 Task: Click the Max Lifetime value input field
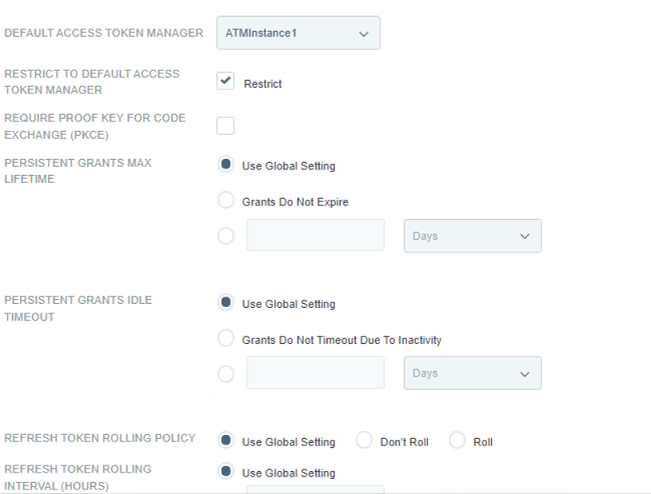point(316,235)
